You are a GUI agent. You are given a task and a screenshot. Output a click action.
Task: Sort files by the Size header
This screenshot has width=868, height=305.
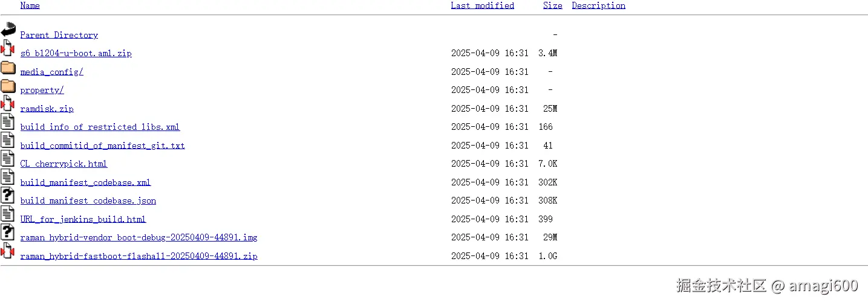(552, 5)
